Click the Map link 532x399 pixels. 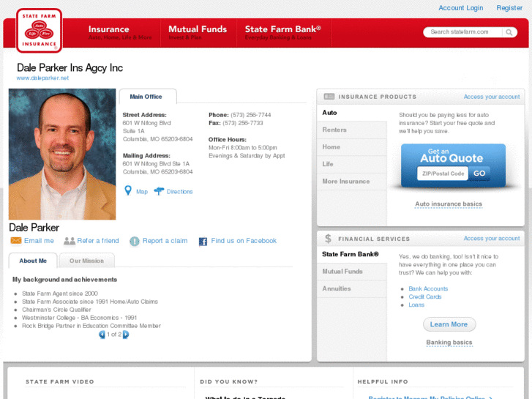point(142,192)
